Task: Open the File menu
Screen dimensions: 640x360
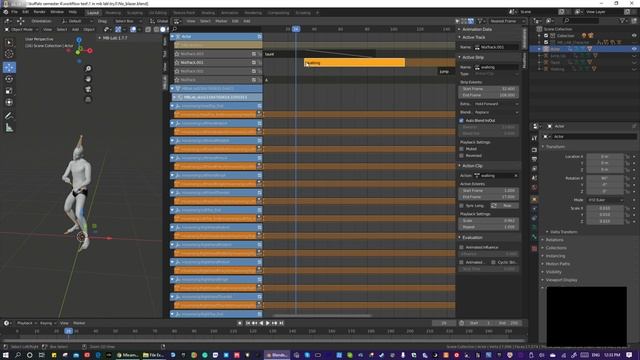Action: [x=14, y=12]
